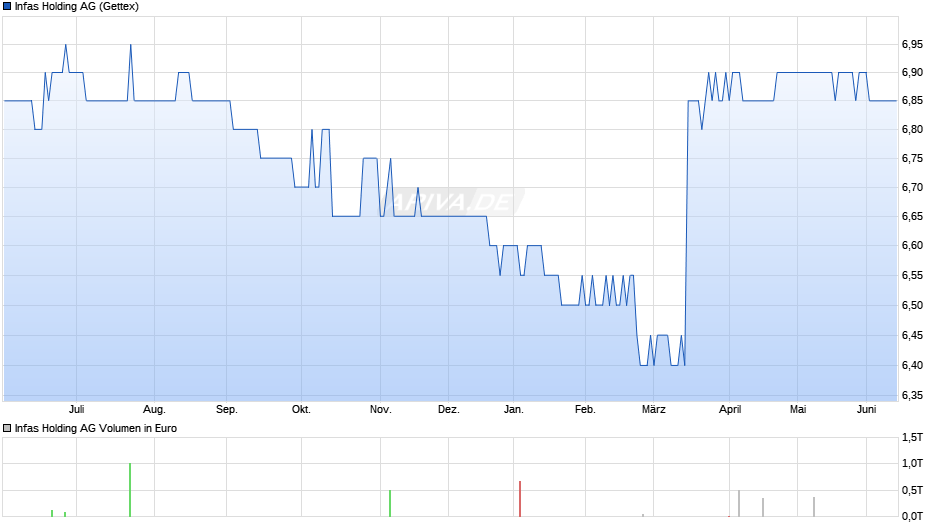The image size is (940, 526).
Task: Click the chart title 'Infas Holding AG (Gettex)'
Action: (x=77, y=7)
